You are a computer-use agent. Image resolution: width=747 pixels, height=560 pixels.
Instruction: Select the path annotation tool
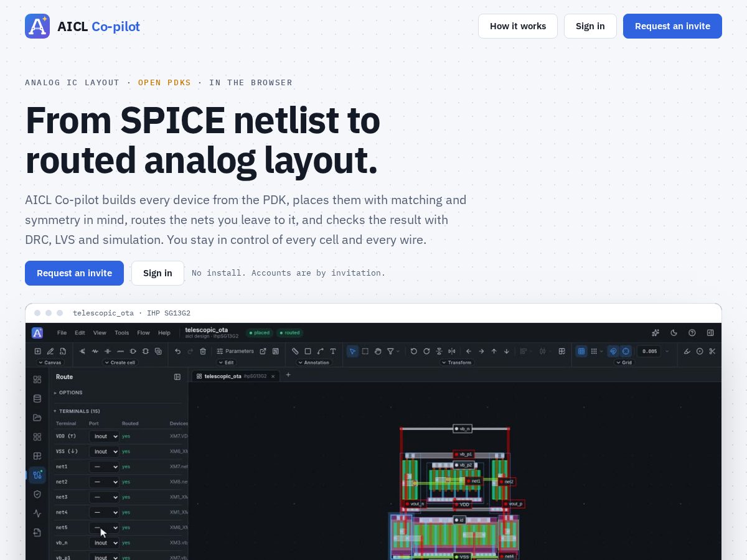pos(320,351)
